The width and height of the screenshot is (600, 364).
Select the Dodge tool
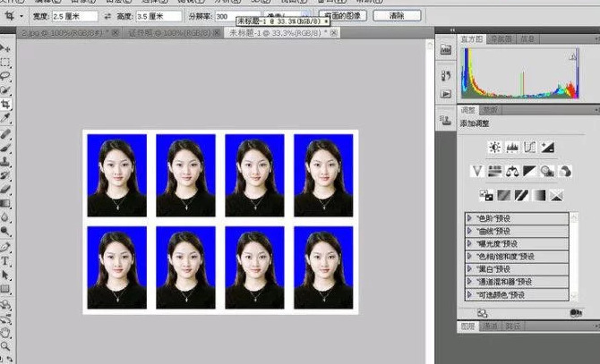tap(5, 231)
